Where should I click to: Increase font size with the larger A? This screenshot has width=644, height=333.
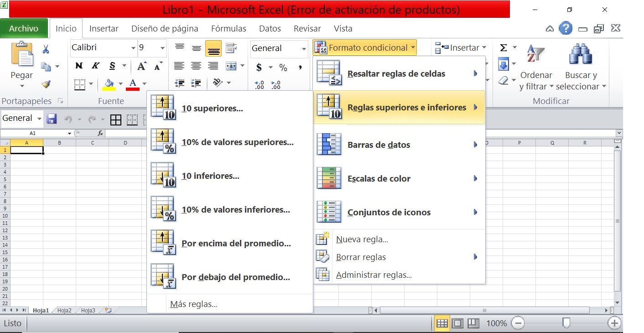142,66
